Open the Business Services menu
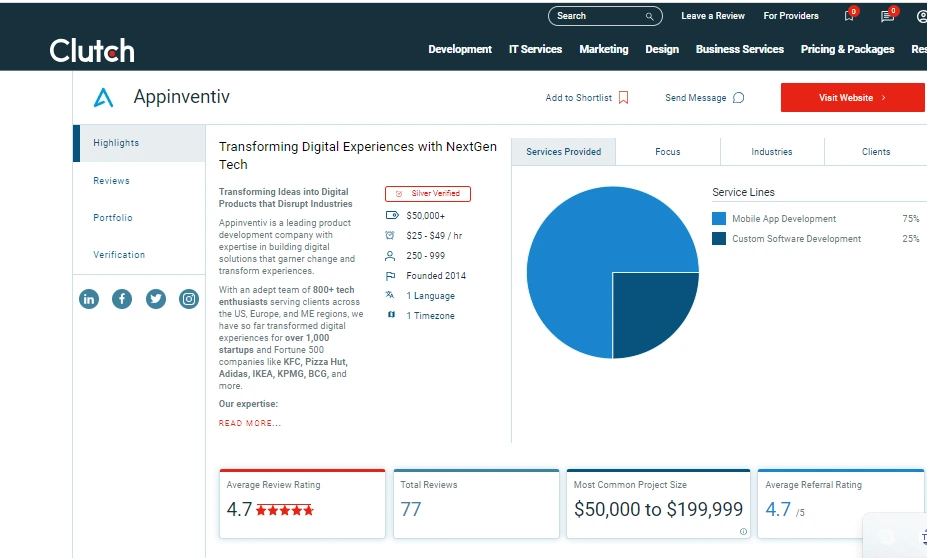This screenshot has height=558, width=927. tap(740, 49)
